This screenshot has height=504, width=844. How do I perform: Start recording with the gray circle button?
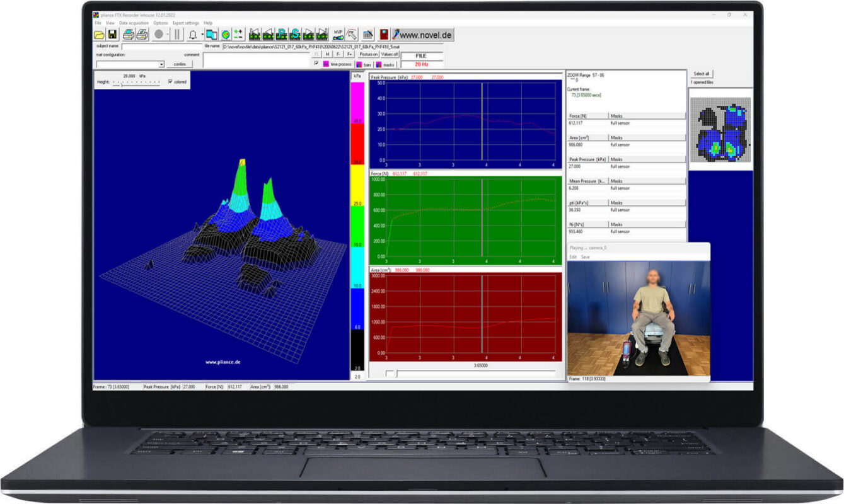(159, 35)
